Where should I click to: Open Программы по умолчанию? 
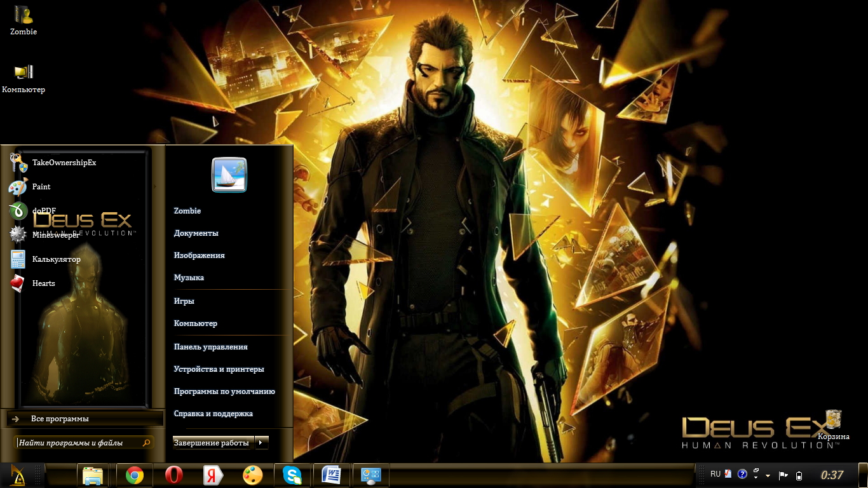pos(224,391)
